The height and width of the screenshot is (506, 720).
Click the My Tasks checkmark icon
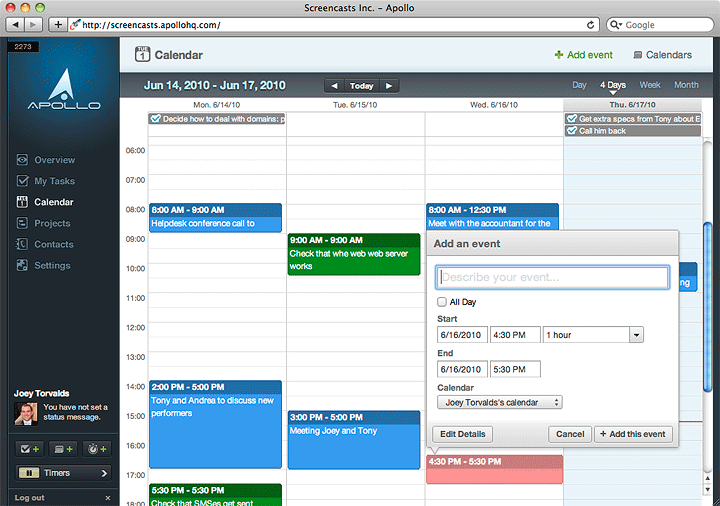22,180
